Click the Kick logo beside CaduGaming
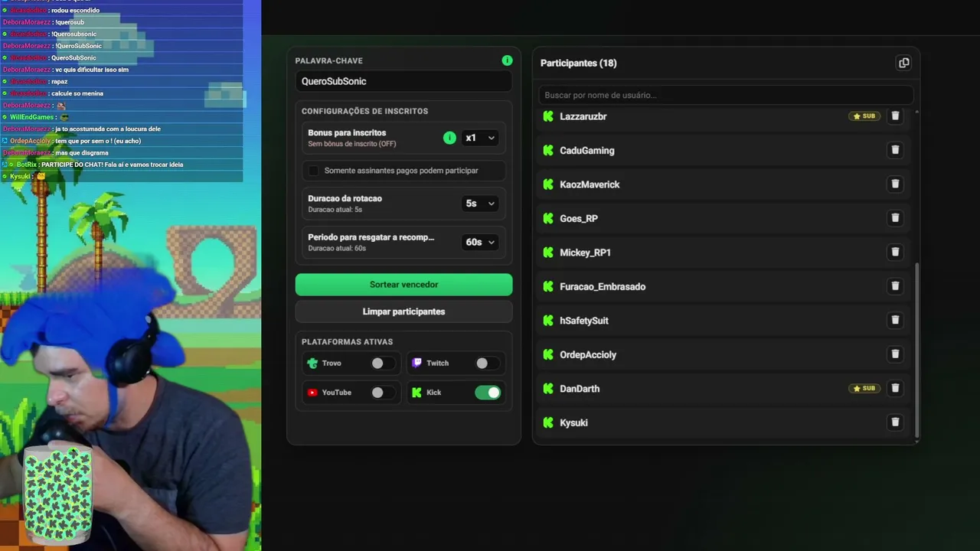 [x=548, y=151]
